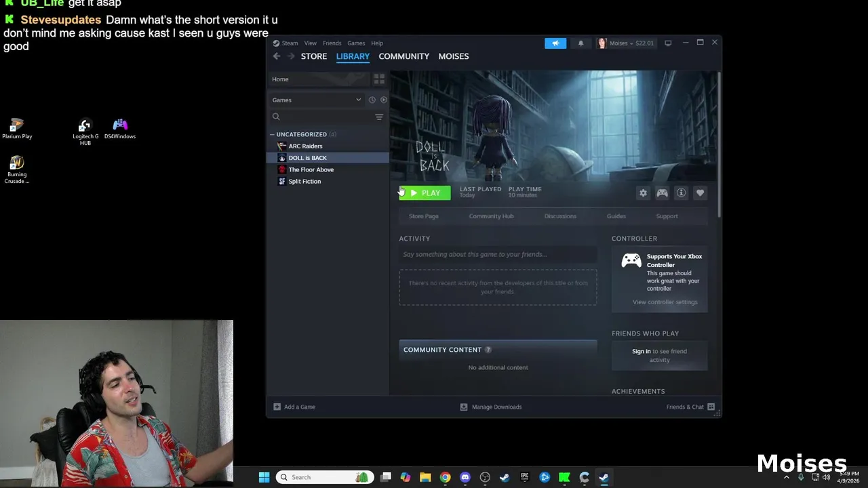Open the Guides link

[616, 216]
